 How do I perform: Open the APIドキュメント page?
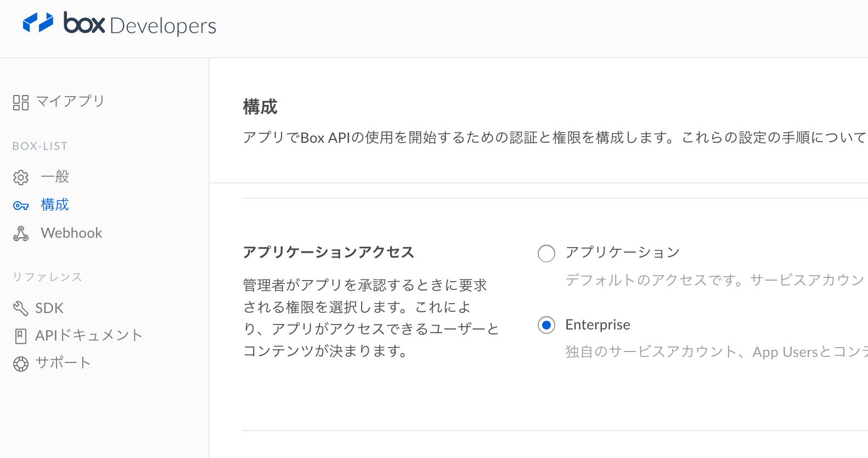[88, 336]
